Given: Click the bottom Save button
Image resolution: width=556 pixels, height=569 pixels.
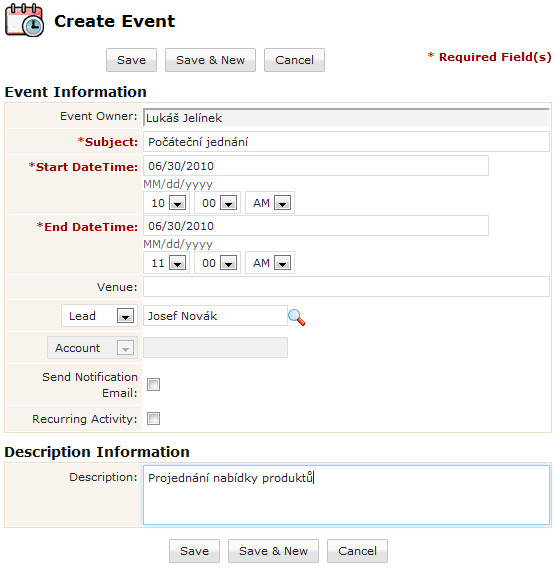Looking at the screenshot, I should pos(195,551).
